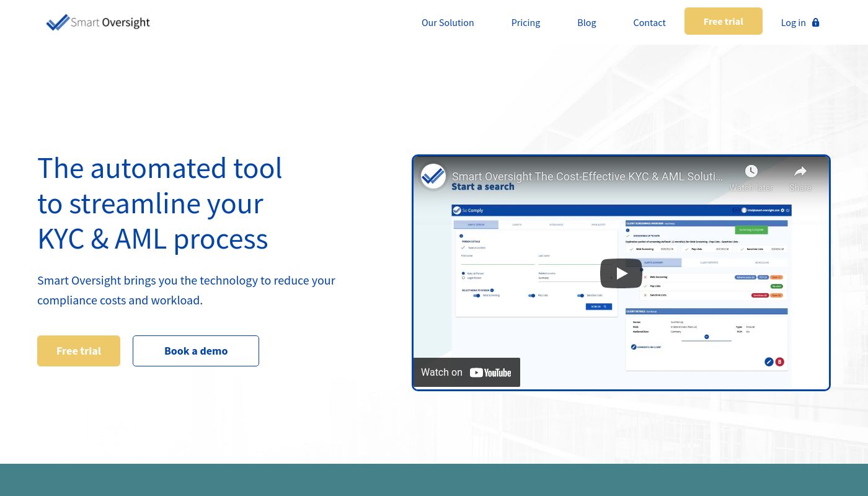Click the Smart Oversight logo
The image size is (868, 496).
click(x=98, y=22)
